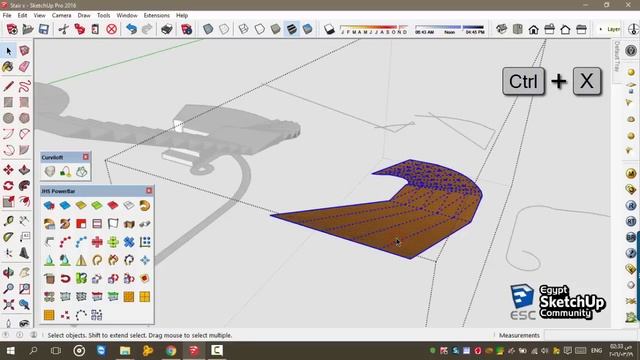The image size is (640, 360).
Task: Activate the Push/Pull tool
Action: point(24,170)
